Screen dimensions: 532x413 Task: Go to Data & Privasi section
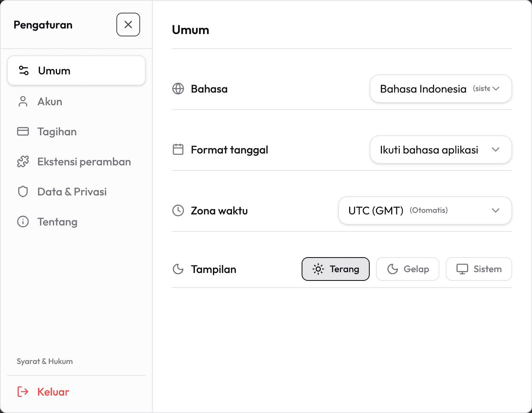pyautogui.click(x=76, y=191)
